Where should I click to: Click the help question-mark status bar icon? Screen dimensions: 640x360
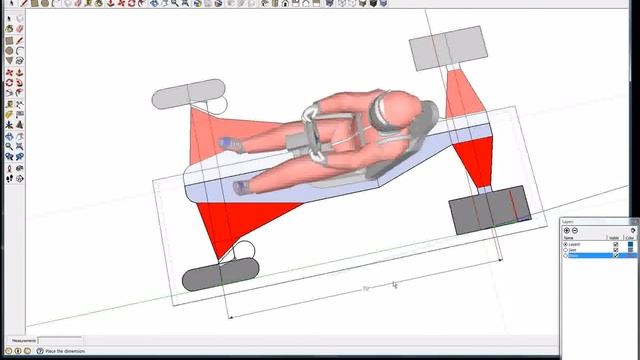point(40,351)
